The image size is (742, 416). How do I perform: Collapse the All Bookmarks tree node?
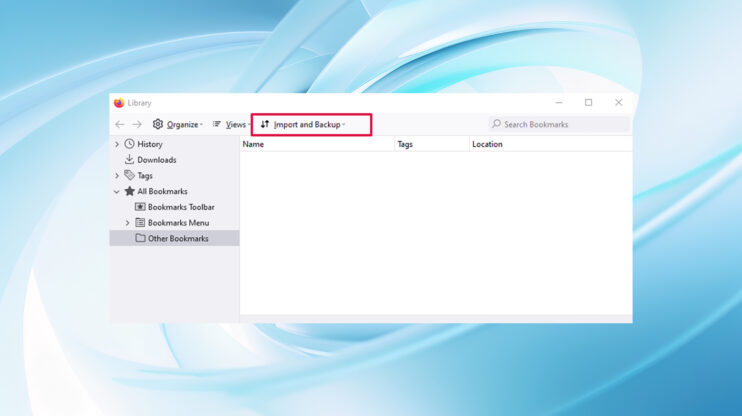tap(117, 191)
